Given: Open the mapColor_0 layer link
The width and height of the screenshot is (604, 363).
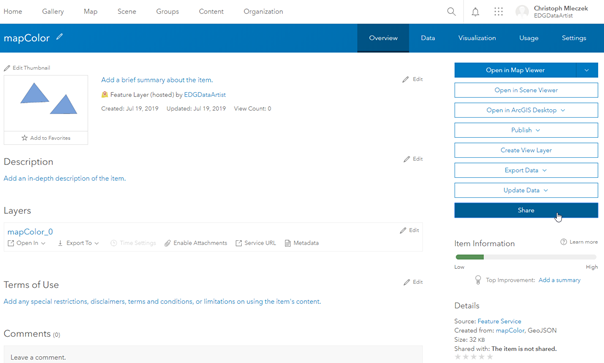Looking at the screenshot, I should 30,232.
